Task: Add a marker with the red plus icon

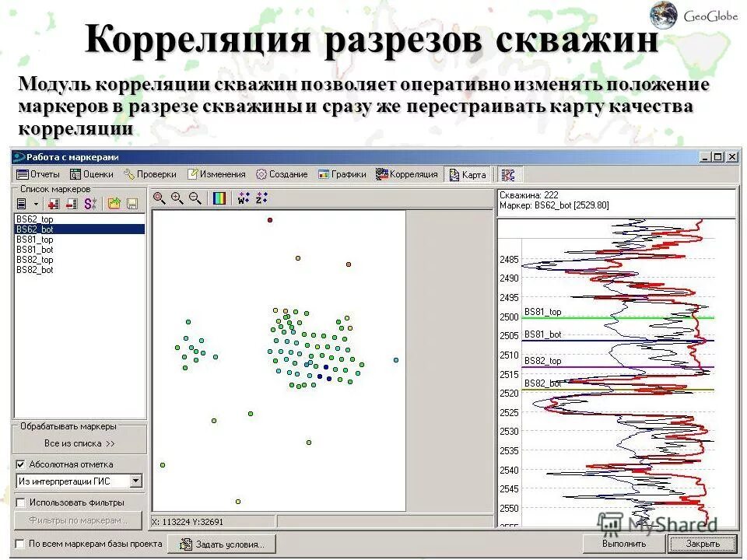Action: point(54,203)
